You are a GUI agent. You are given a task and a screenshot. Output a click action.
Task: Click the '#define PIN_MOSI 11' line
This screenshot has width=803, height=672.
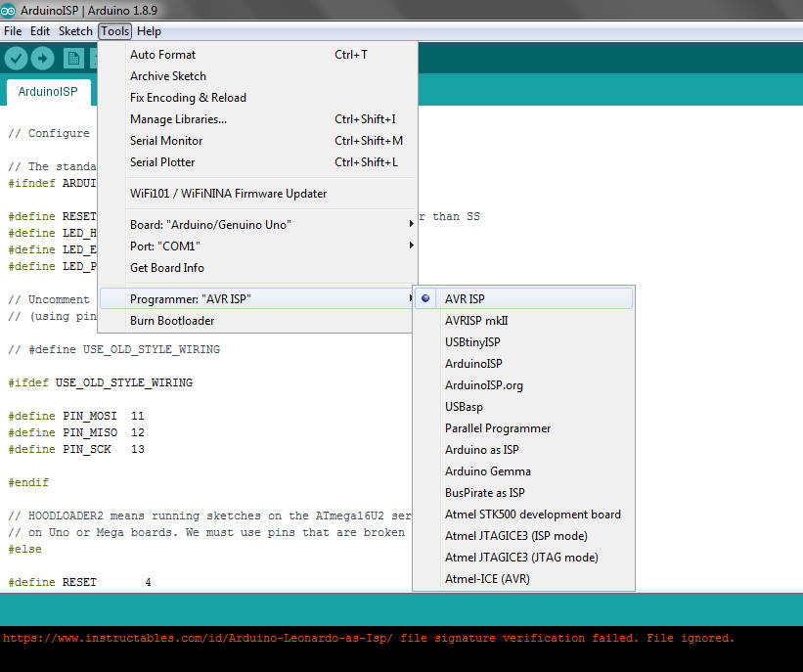[76, 416]
